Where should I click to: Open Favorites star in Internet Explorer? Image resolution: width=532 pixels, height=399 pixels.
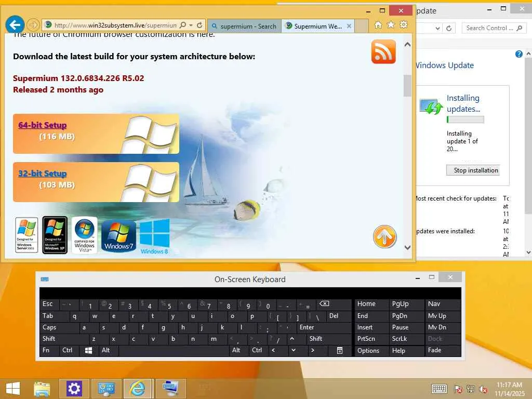[391, 25]
